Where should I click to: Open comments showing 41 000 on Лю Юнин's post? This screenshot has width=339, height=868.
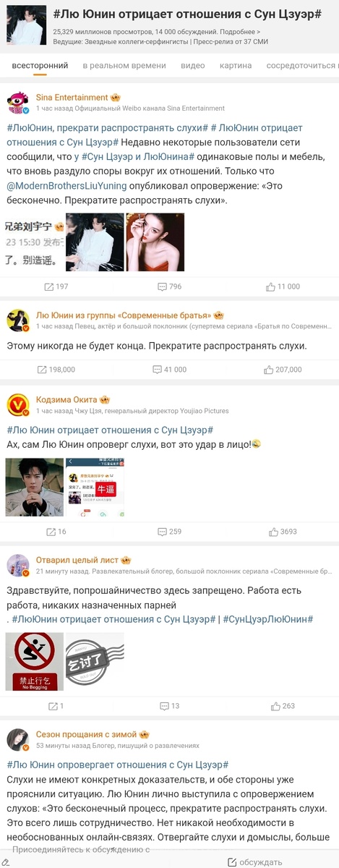point(169,369)
